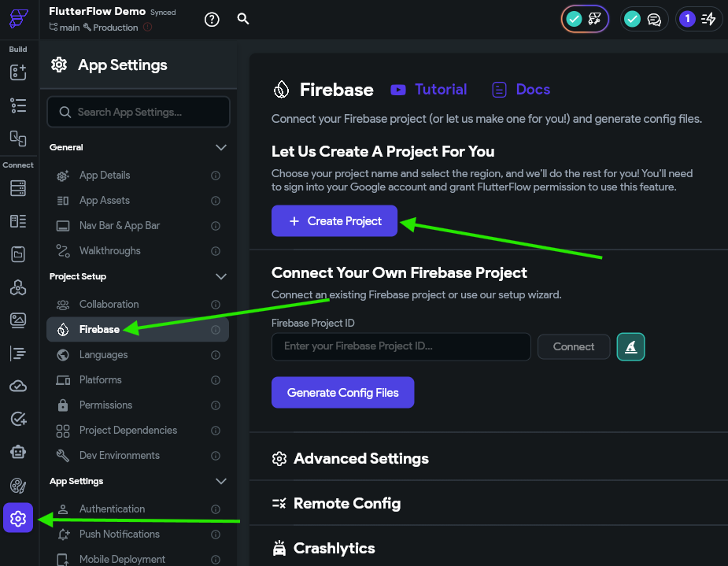Open the Firebase Tutorial link

click(428, 89)
